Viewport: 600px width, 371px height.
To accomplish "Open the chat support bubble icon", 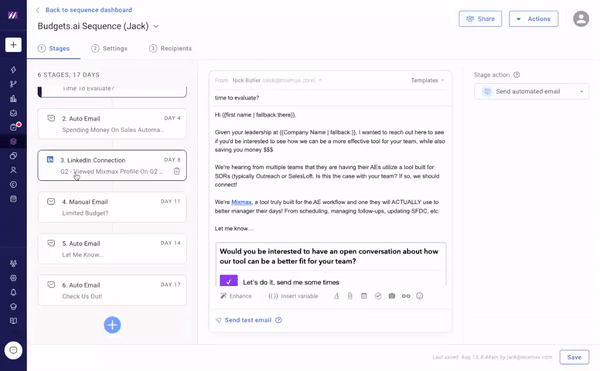I will pyautogui.click(x=13, y=350).
